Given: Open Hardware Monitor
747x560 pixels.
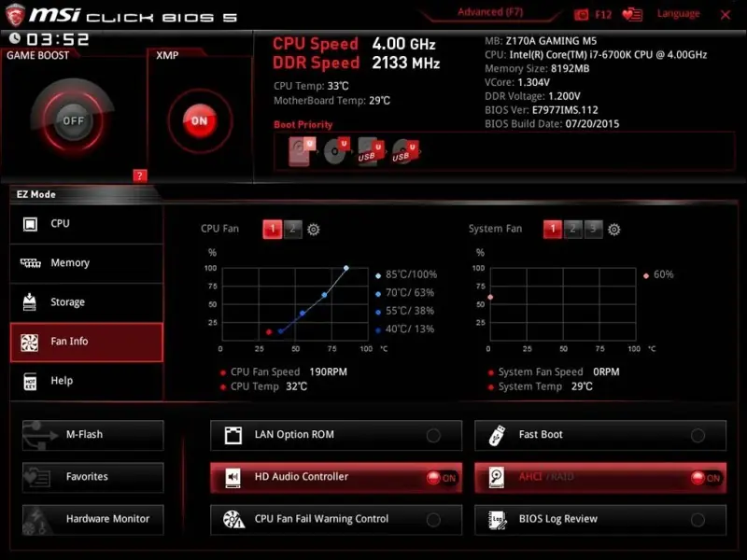Looking at the screenshot, I should (92, 520).
